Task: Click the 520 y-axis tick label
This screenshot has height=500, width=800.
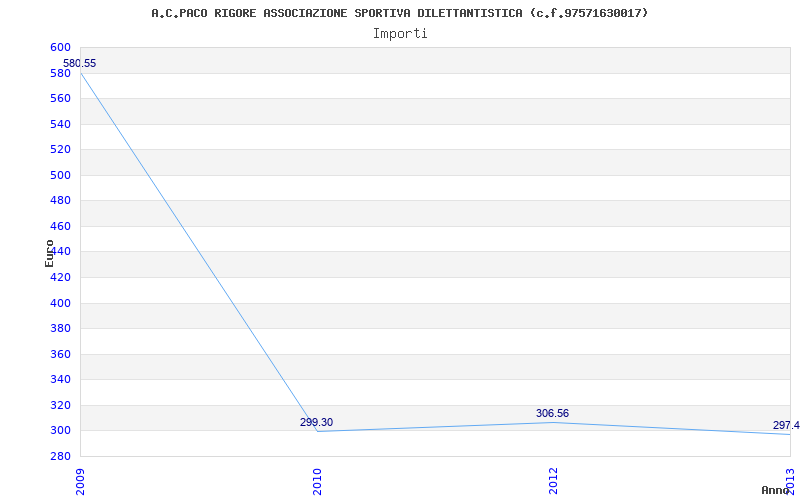Action: pyautogui.click(x=60, y=149)
